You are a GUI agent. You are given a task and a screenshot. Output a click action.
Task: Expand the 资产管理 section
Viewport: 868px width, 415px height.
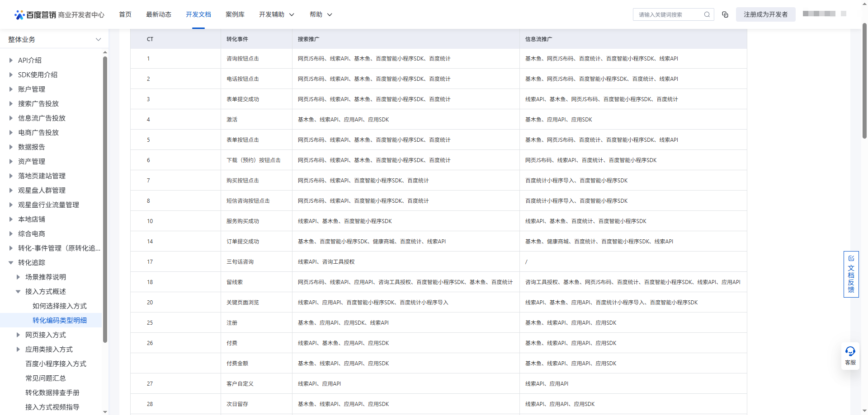click(x=11, y=161)
